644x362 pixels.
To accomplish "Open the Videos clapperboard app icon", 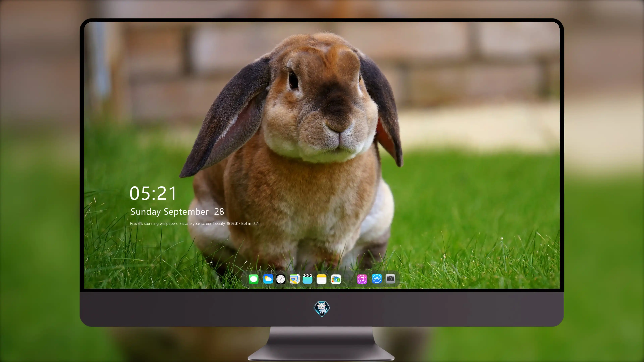I will (x=308, y=279).
